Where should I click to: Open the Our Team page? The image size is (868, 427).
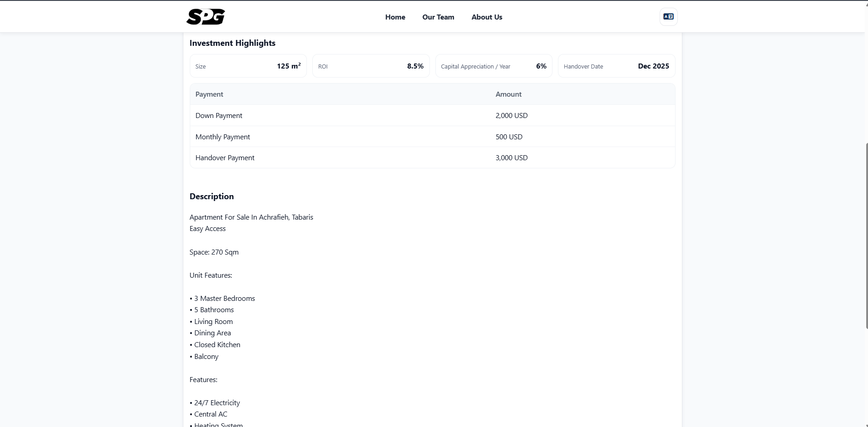point(438,17)
